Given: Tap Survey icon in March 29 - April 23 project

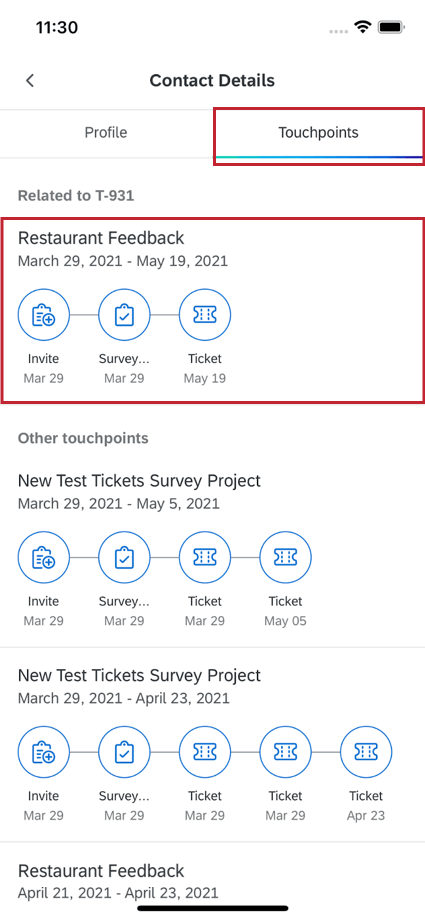Looking at the screenshot, I should [124, 752].
